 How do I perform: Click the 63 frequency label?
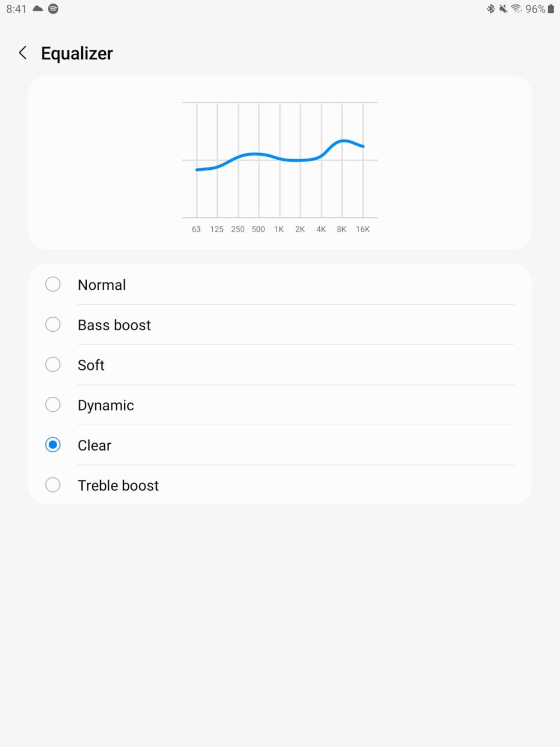pyautogui.click(x=196, y=229)
